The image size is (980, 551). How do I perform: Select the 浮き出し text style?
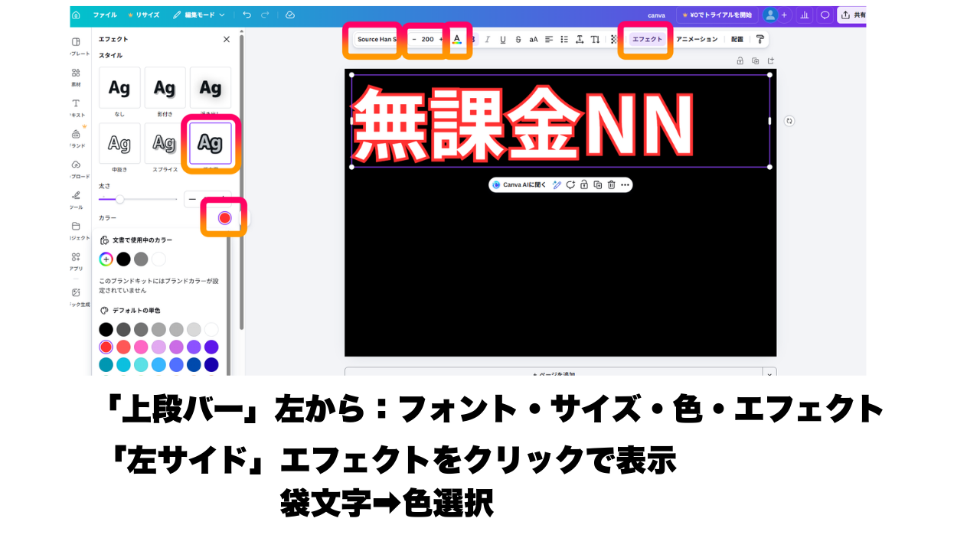(x=211, y=87)
